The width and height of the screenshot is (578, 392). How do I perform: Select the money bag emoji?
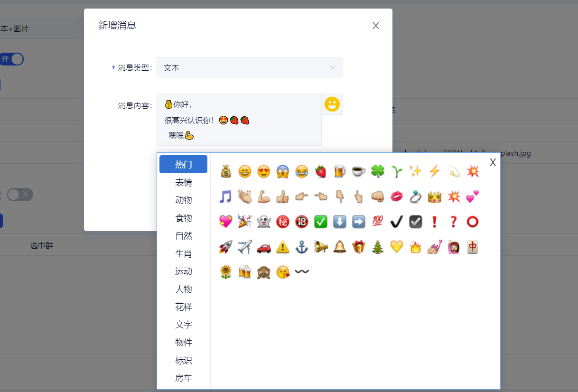pos(225,171)
